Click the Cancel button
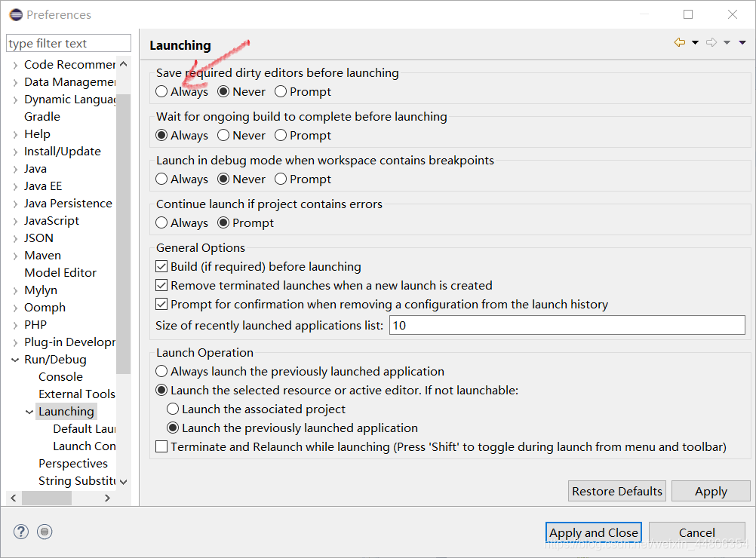 pyautogui.click(x=697, y=532)
